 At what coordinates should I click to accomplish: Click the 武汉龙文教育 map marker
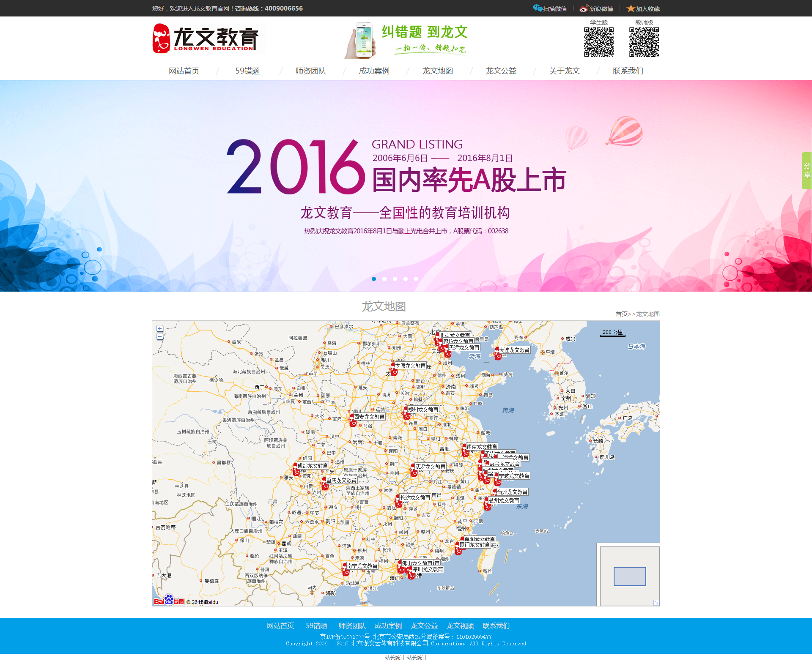[x=414, y=471]
